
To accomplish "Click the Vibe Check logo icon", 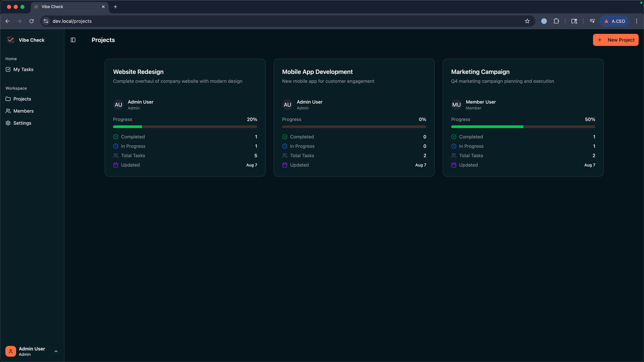I will point(11,40).
